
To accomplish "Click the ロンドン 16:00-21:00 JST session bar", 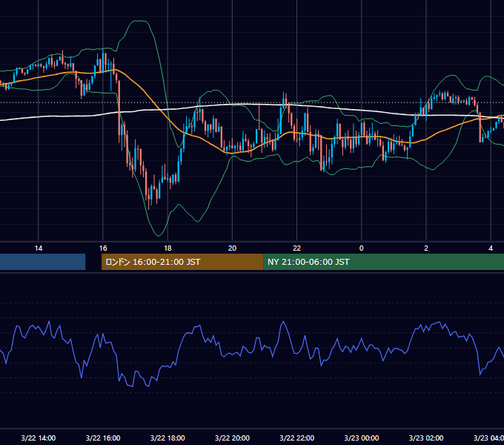I will tap(182, 262).
